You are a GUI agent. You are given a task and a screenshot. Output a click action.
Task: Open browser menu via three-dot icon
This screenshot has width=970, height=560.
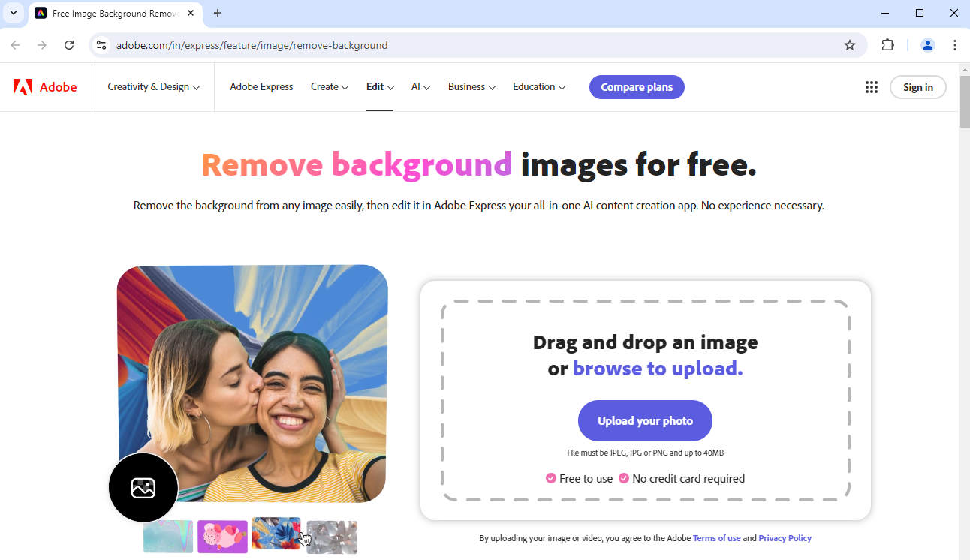[954, 45]
